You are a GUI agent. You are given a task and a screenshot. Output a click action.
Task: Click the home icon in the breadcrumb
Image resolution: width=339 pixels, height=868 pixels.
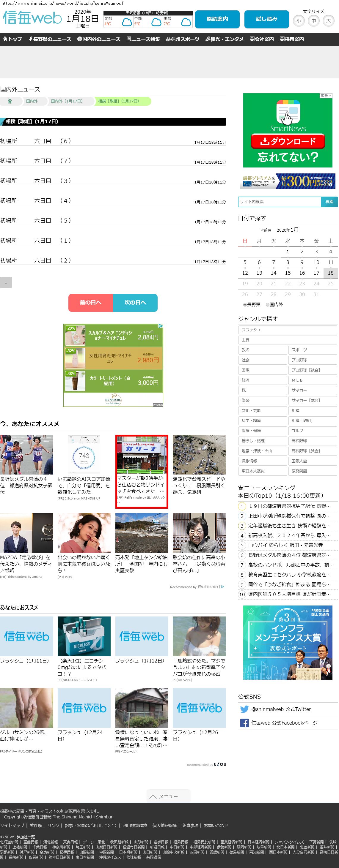pos(10,101)
